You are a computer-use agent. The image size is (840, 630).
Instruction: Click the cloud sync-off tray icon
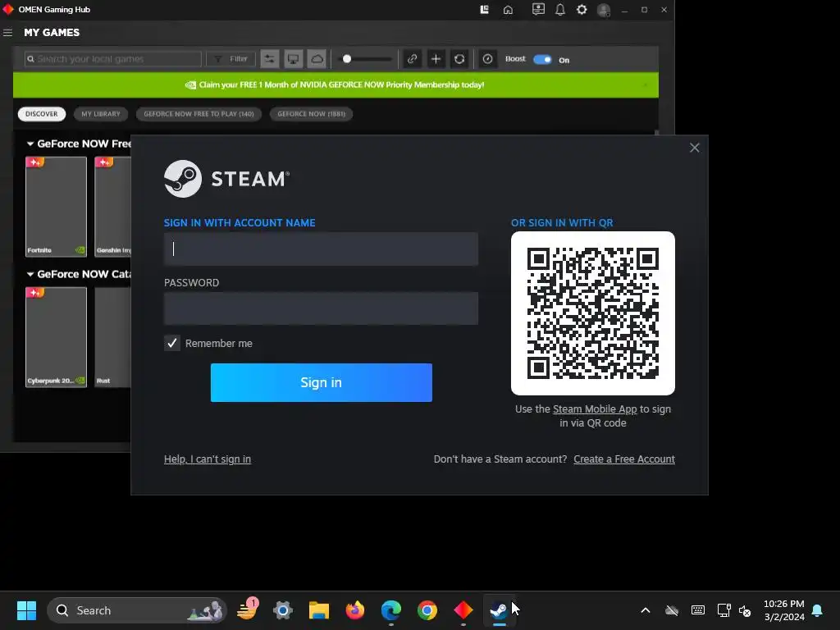672,610
